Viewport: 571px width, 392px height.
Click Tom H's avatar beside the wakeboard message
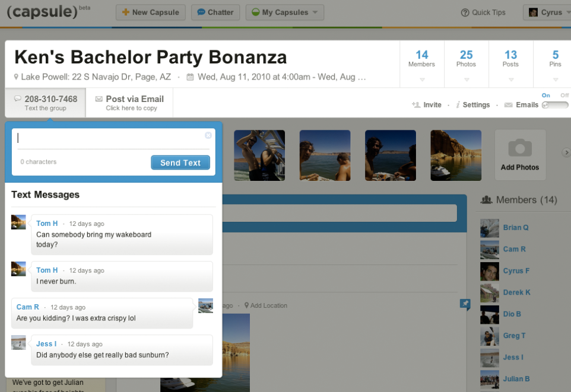[x=18, y=222]
